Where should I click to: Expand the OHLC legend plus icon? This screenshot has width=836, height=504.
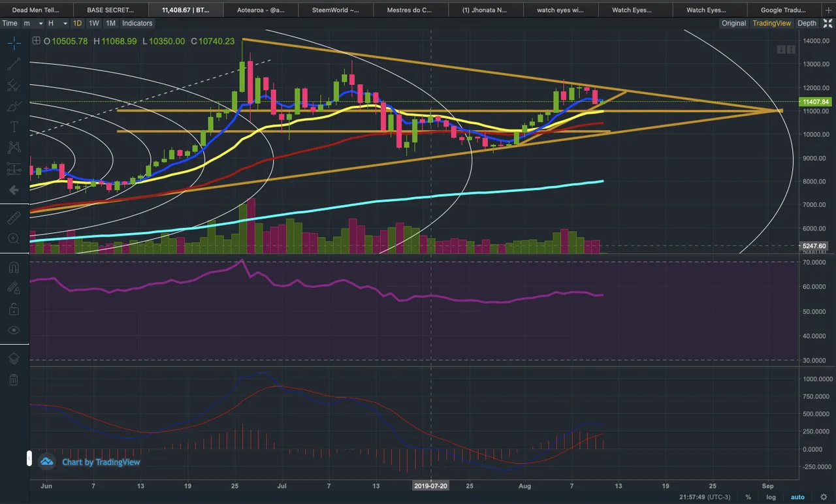[x=36, y=41]
